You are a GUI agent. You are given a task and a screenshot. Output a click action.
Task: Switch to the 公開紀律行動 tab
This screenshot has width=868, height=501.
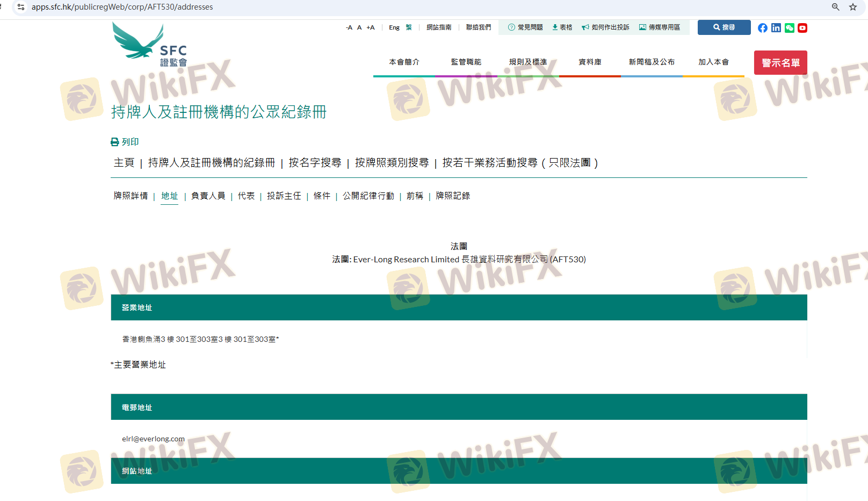pos(368,196)
